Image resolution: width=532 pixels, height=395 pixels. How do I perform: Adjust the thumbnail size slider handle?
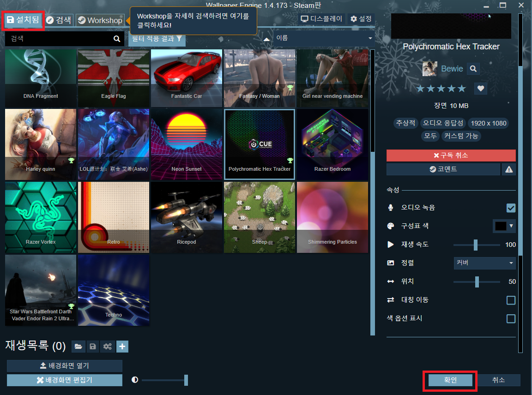tap(186, 380)
